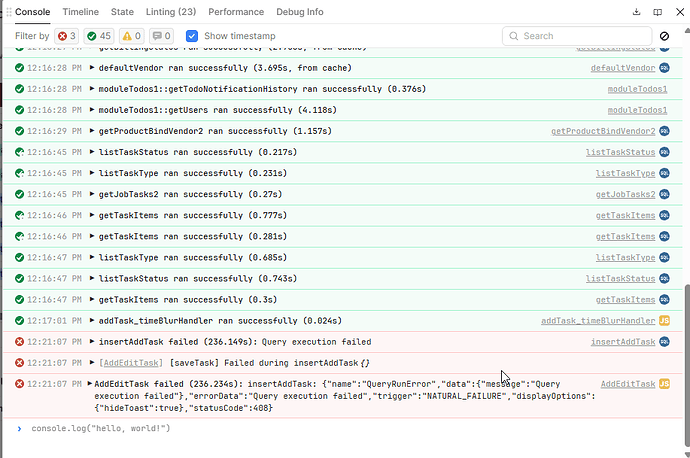Expand listTaskStatus entry with 0.217s duration
The image size is (690, 458).
point(92,152)
